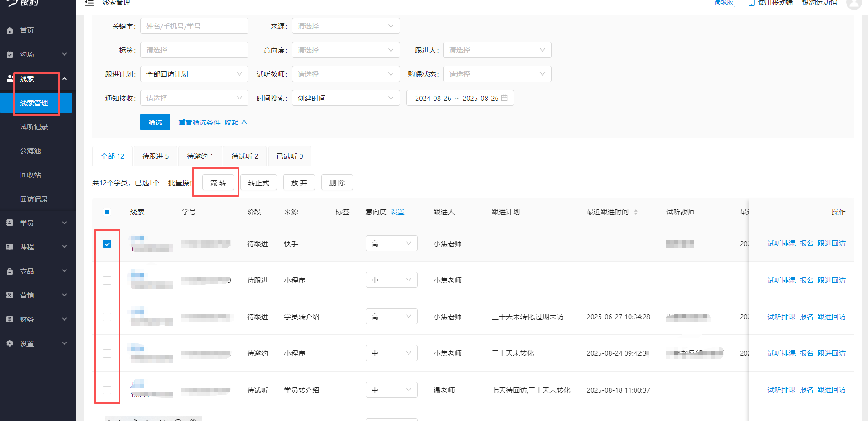Image resolution: width=868 pixels, height=421 pixels.
Task: Open the 高 intent dropdown on the first row
Action: pyautogui.click(x=391, y=243)
